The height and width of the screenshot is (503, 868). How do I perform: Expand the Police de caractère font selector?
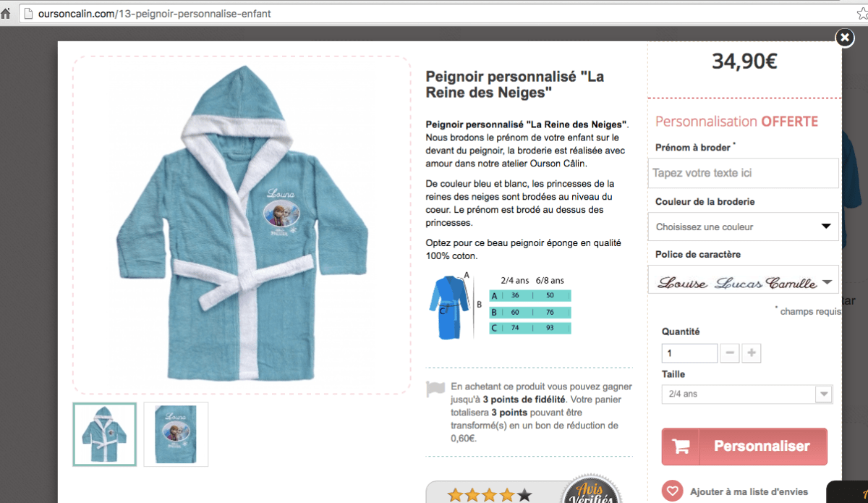(x=743, y=282)
